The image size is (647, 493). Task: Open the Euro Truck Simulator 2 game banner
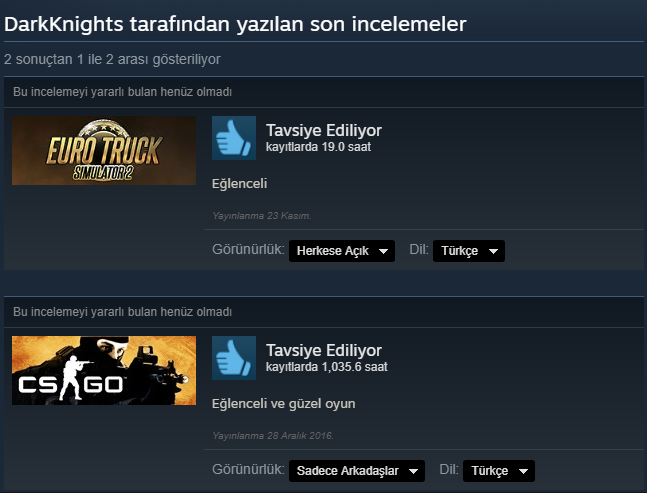click(104, 151)
